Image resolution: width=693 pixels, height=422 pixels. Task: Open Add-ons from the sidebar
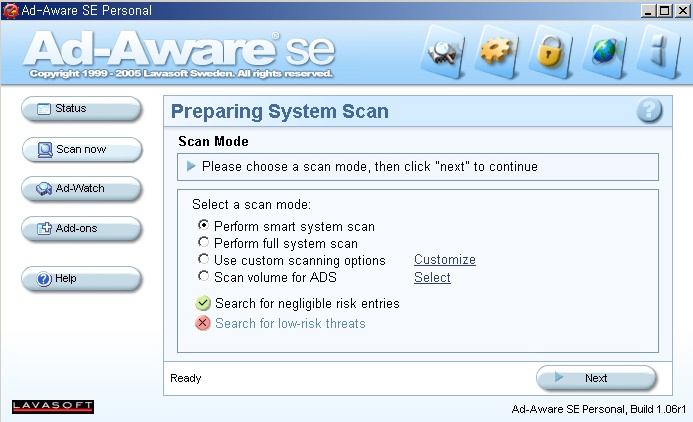pyautogui.click(x=80, y=229)
